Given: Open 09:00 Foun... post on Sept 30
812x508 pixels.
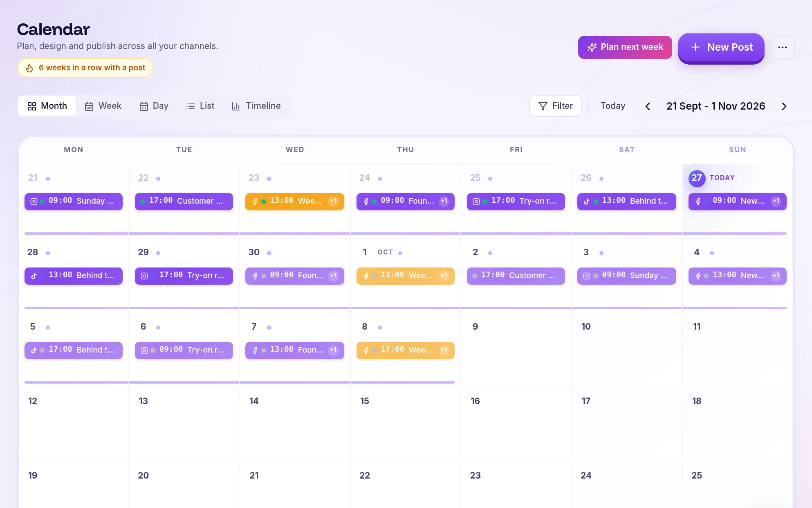Looking at the screenshot, I should [x=295, y=276].
